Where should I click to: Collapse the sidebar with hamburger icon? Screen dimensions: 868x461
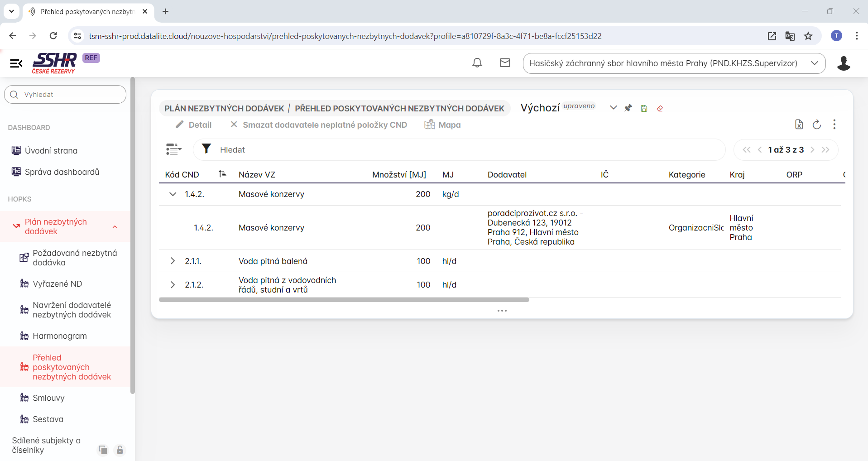click(x=16, y=63)
